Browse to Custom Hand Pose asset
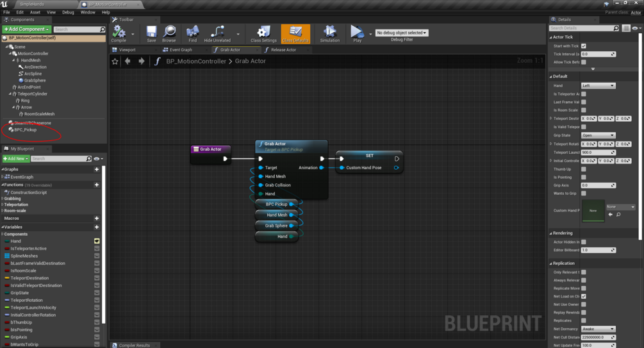Screen dimensions: 644x348 (x=618, y=215)
